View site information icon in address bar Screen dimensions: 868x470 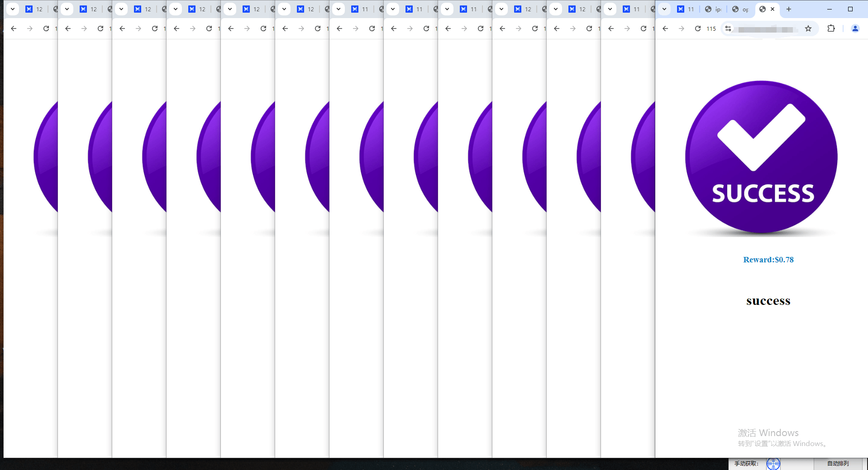click(x=728, y=28)
